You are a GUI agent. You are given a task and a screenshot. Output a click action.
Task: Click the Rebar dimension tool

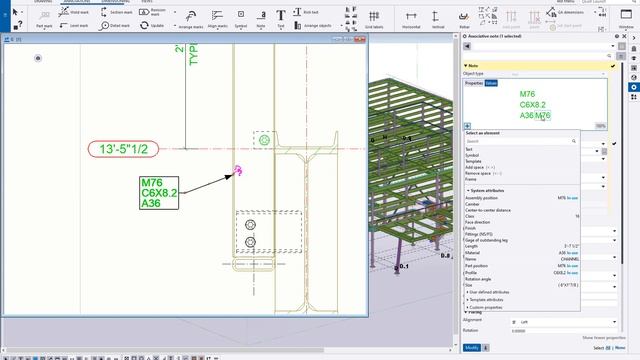pos(464,19)
